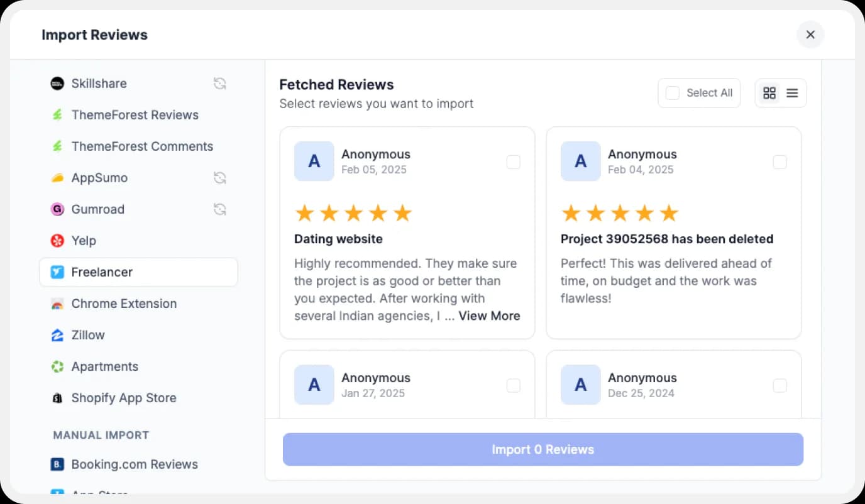Select the Zillow import source
Viewport: 865px width, 504px height.
pyautogui.click(x=87, y=335)
